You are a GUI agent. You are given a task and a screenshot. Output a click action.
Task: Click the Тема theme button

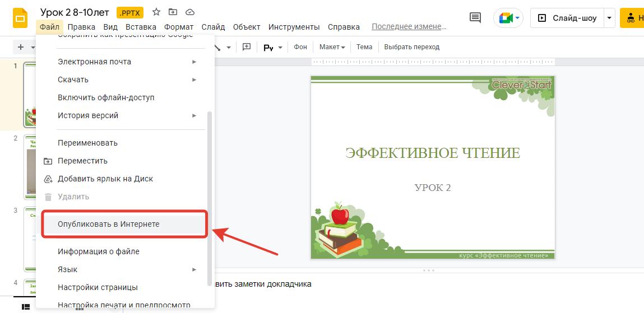coord(364,47)
